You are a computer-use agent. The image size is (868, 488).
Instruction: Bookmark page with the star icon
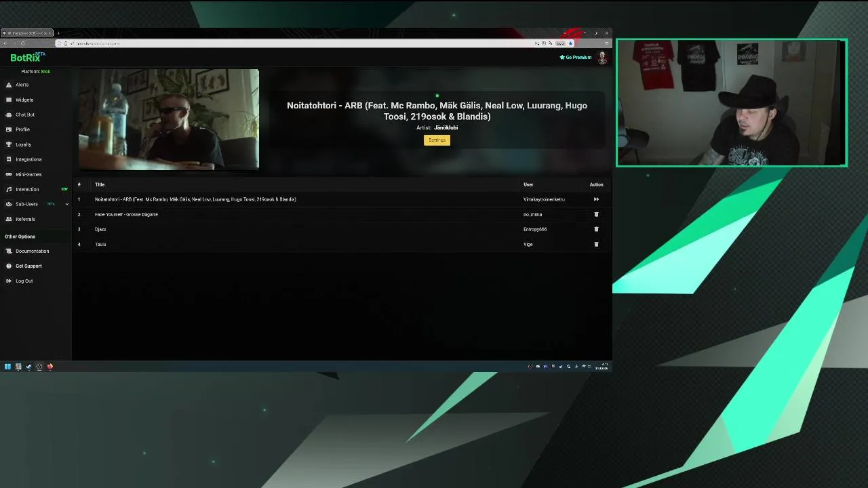tap(571, 43)
